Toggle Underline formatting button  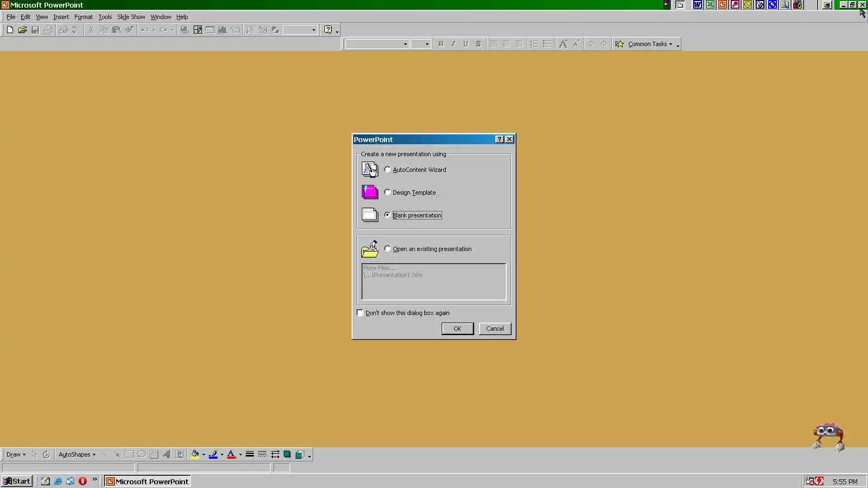(x=465, y=44)
